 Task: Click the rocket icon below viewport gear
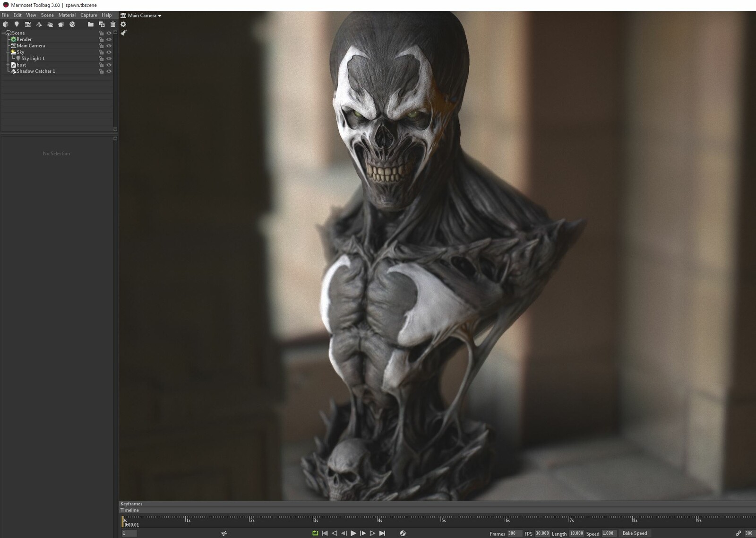click(123, 33)
